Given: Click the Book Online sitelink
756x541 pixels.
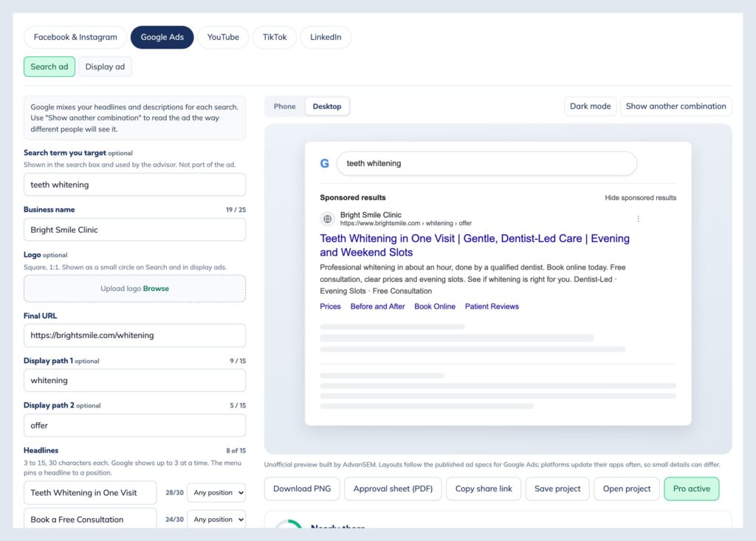Looking at the screenshot, I should coord(435,306).
